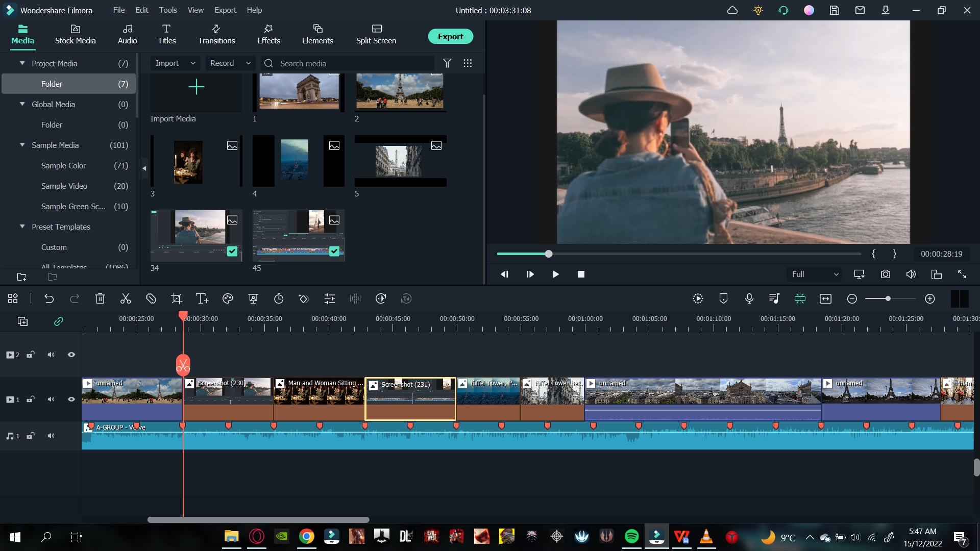Click the Effects tab in toolbar
Screen dimensions: 980x551
point(268,34)
